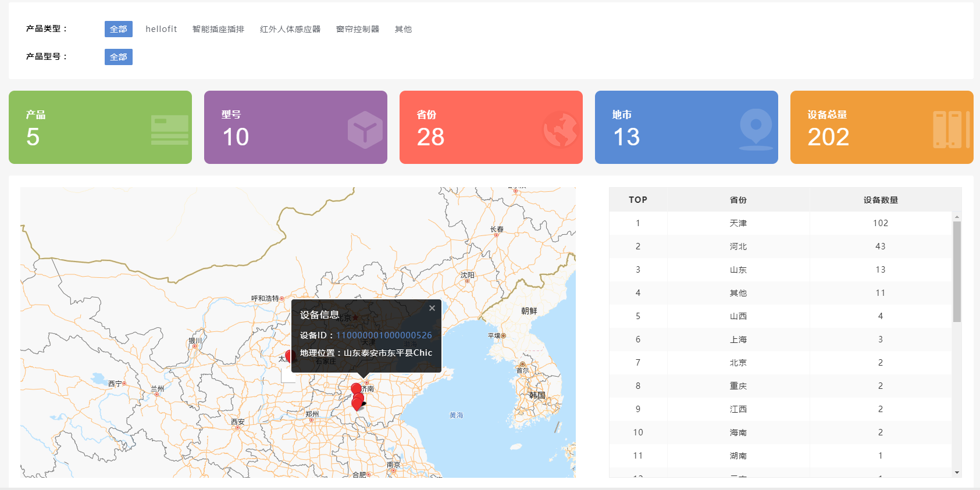Click the location pin icon on 地市 card
The height and width of the screenshot is (490, 980).
(756, 130)
